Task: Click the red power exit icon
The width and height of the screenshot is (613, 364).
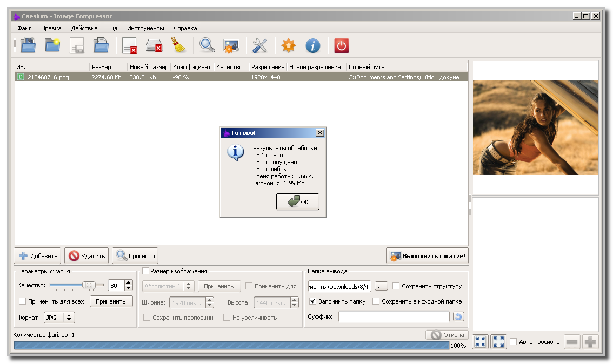Action: 341,46
